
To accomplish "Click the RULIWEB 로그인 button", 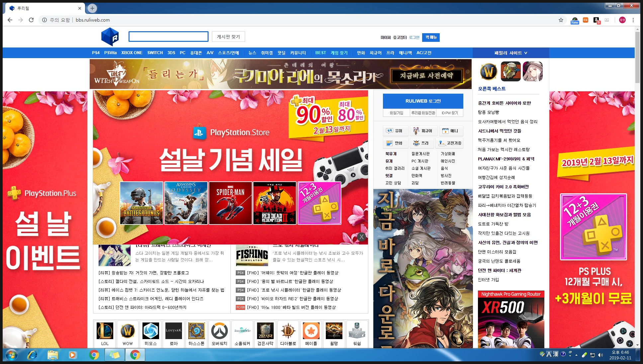I will (423, 101).
